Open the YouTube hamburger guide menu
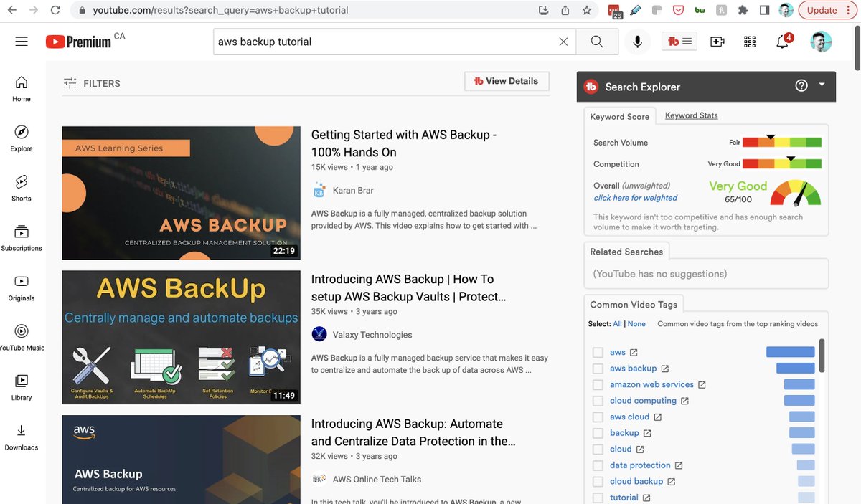The image size is (861, 504). point(22,42)
